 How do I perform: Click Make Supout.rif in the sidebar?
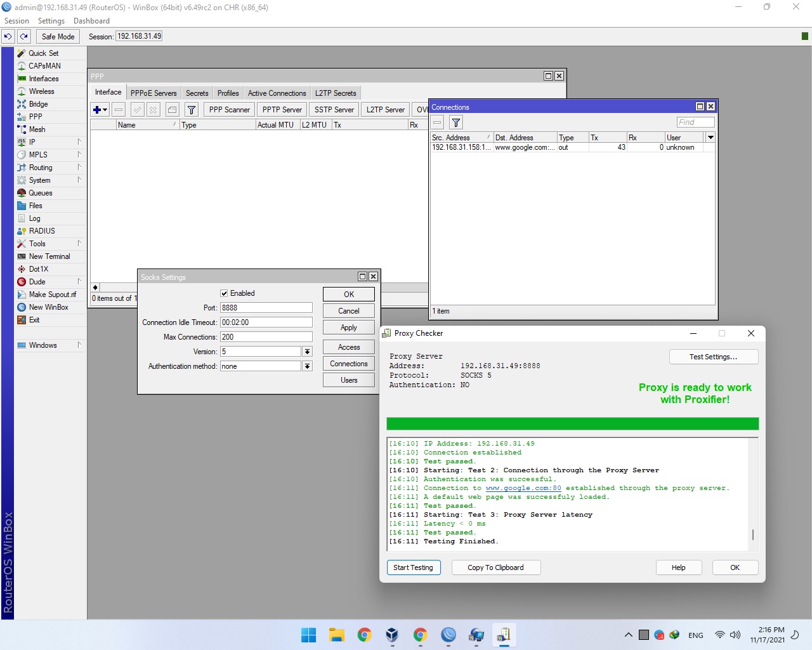pyautogui.click(x=53, y=295)
